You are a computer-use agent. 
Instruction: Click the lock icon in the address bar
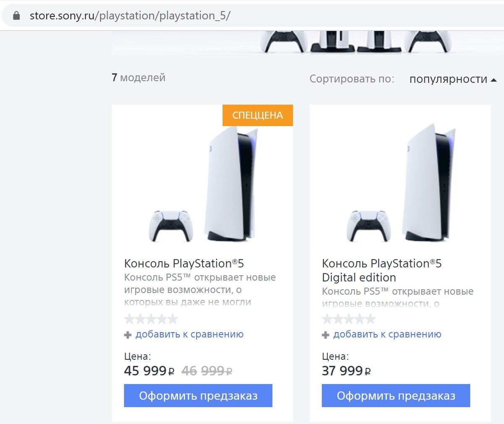click(16, 16)
